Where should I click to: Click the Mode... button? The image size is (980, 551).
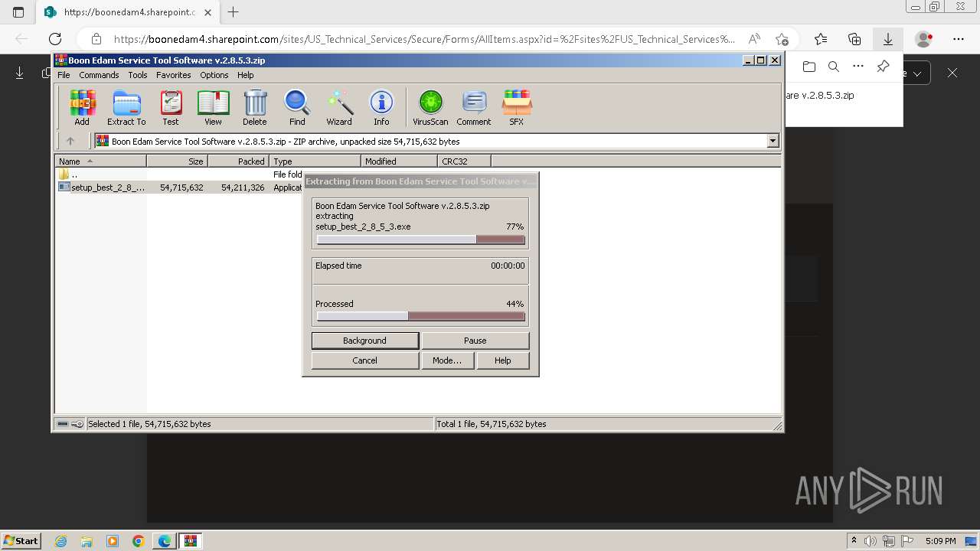coord(447,360)
